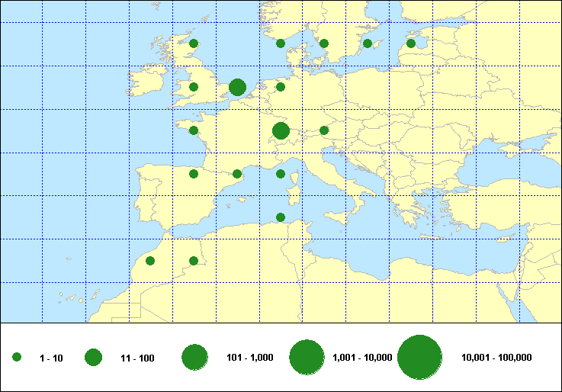Click the marker over southern Sweden
562x392 pixels.
[324, 43]
